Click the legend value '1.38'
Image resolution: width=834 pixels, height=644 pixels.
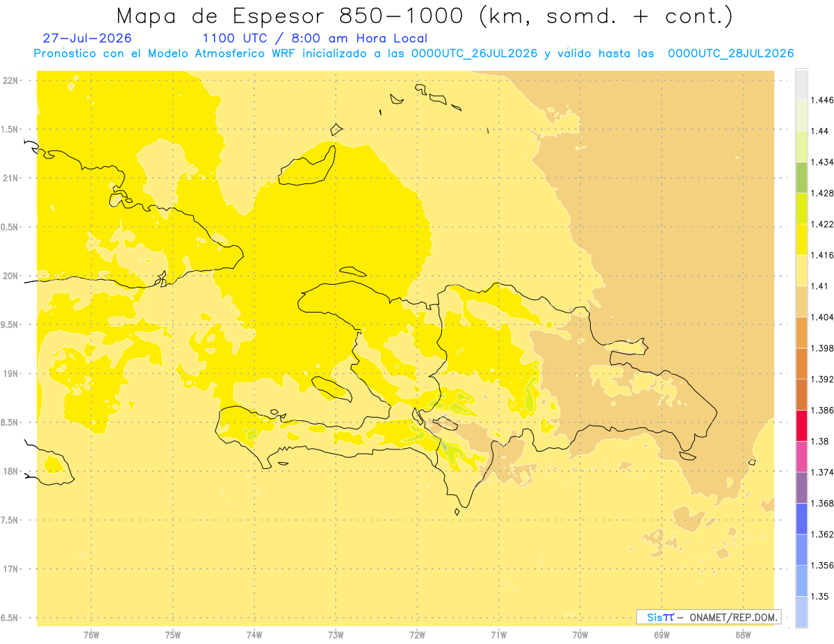(821, 441)
